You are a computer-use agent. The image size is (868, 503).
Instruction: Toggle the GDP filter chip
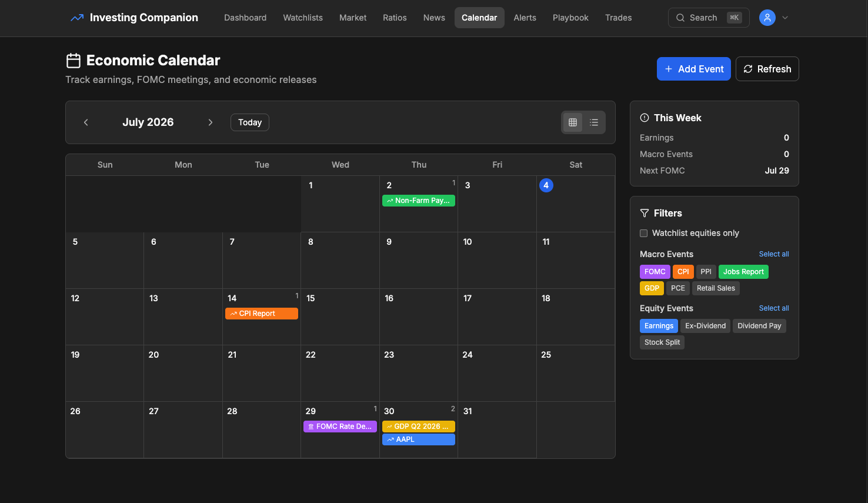pos(652,288)
